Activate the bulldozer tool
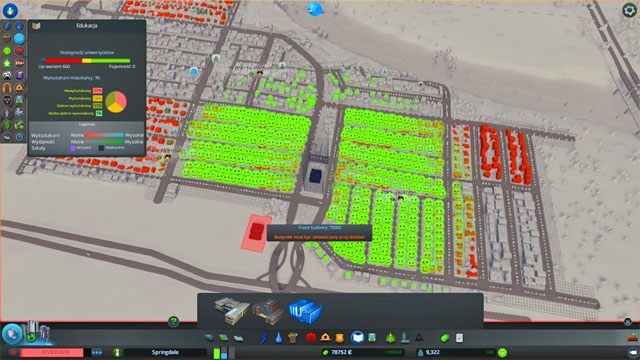This screenshot has height=360, width=640. 633,338
